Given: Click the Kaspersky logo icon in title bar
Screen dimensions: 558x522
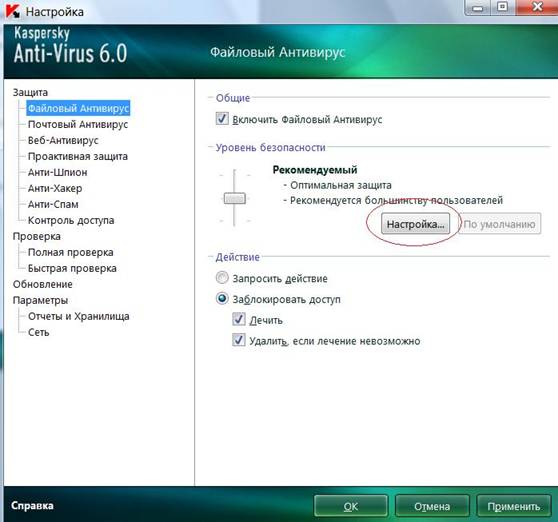Looking at the screenshot, I should click(x=13, y=11).
